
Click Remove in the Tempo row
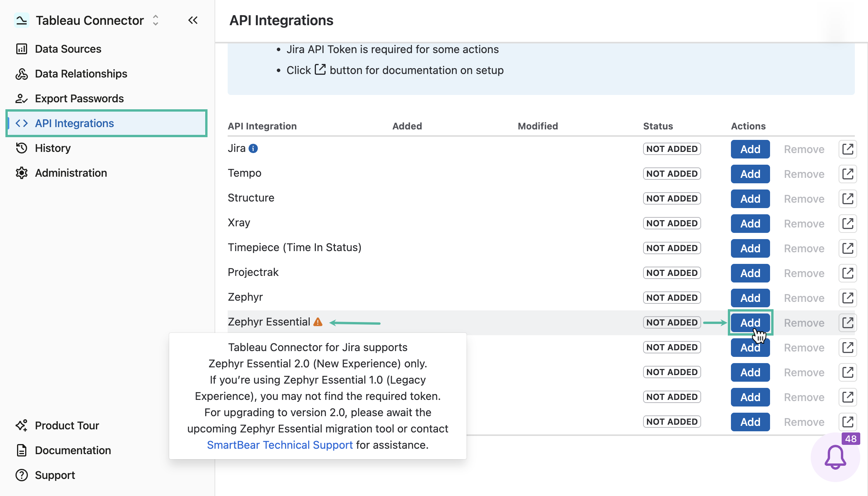point(804,174)
